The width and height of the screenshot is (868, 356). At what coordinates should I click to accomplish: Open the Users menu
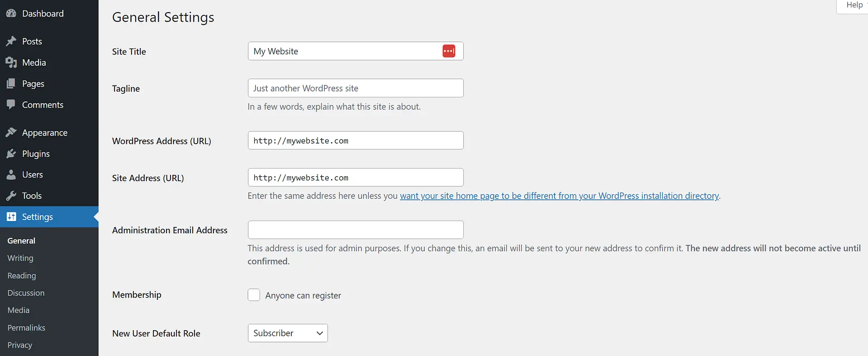(49, 174)
